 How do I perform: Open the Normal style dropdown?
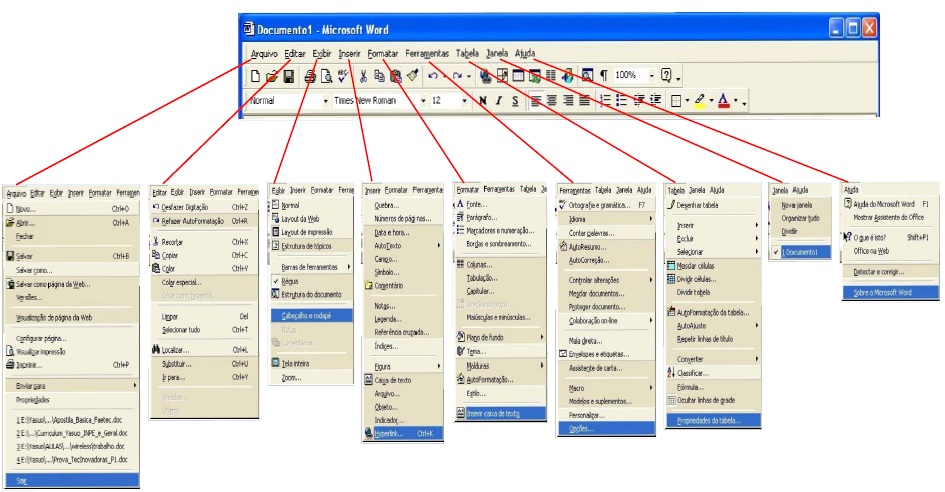[x=325, y=101]
